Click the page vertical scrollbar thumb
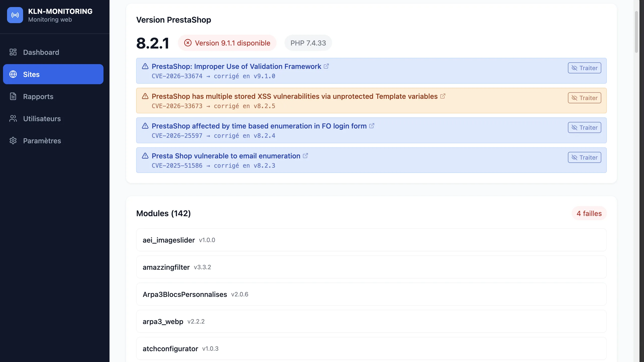The height and width of the screenshot is (362, 644). (x=636, y=32)
